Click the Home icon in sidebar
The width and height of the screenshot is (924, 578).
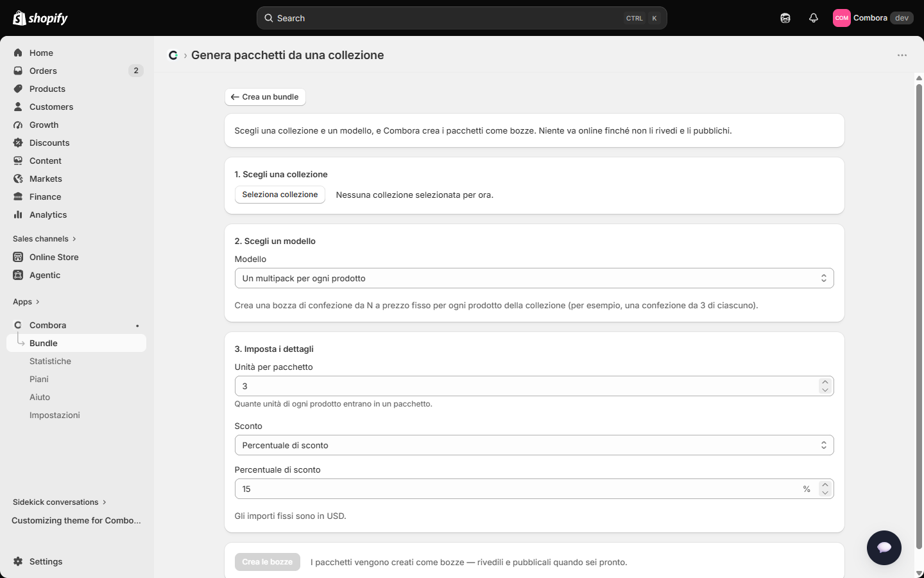click(x=18, y=53)
